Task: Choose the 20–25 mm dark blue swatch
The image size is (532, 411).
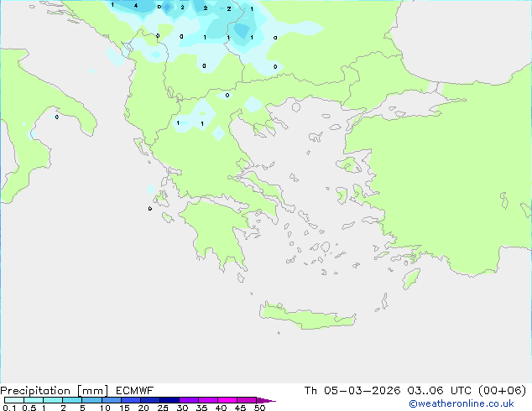Action: tap(150, 400)
